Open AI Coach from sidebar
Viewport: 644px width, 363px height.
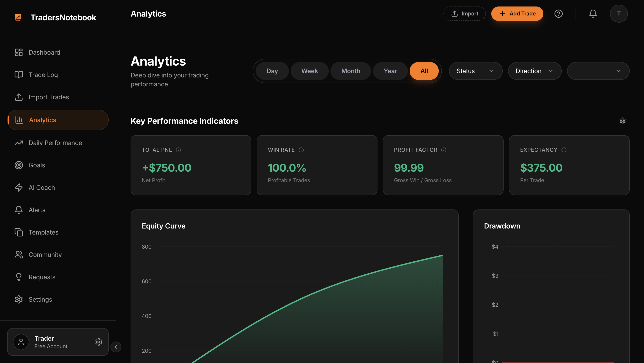coord(42,187)
